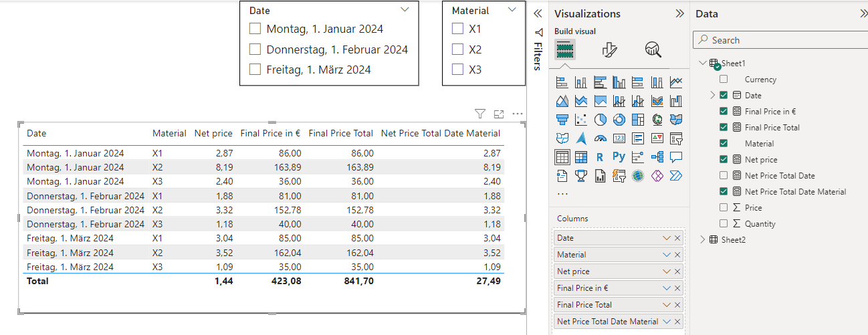
Task: Select the Card 123 visual
Action: click(619, 138)
